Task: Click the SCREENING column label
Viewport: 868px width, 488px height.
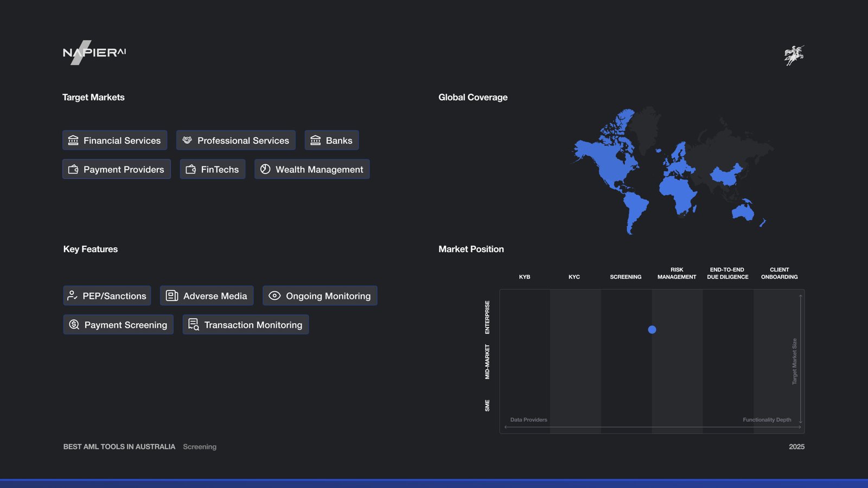Action: coord(626,277)
